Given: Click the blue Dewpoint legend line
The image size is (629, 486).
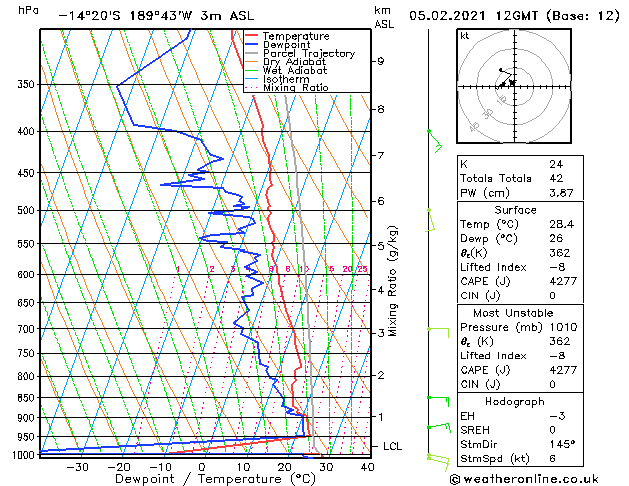Looking at the screenshot, I should click(x=252, y=45).
